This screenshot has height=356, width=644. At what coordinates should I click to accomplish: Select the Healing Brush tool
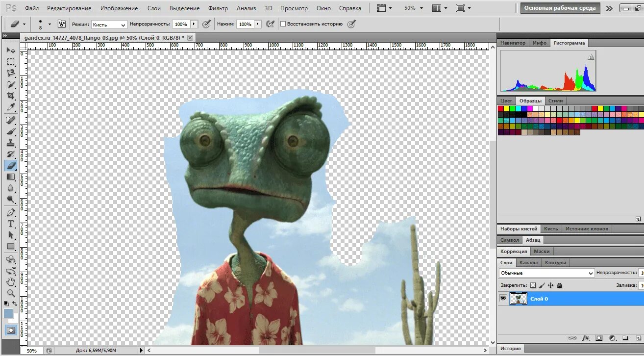[x=11, y=120]
